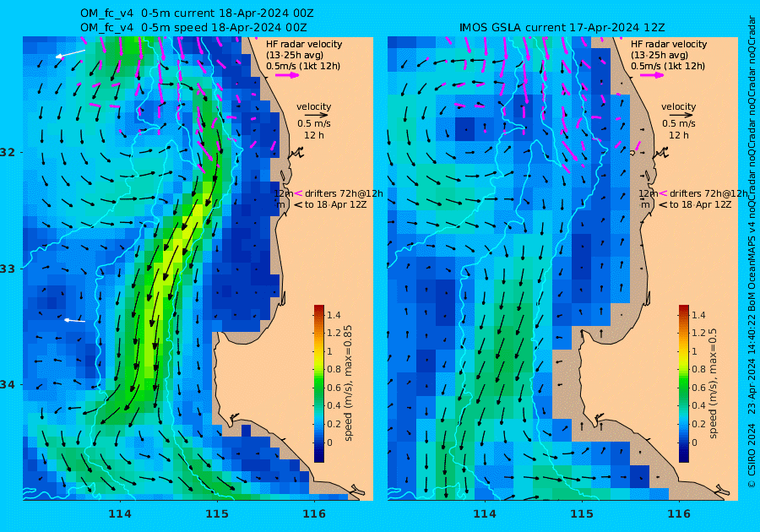760x532 pixels.
Task: Click the 0.6 tick on right colorbar
Action: pyautogui.click(x=698, y=388)
